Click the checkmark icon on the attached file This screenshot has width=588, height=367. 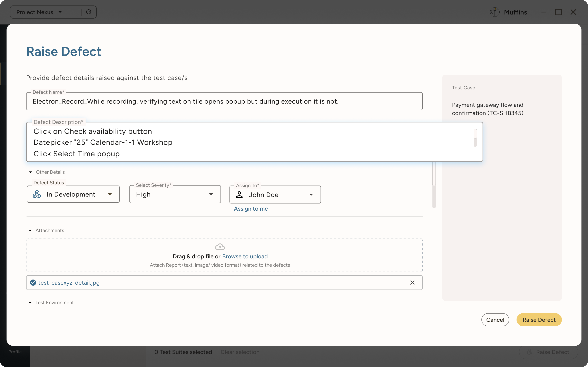(x=33, y=282)
